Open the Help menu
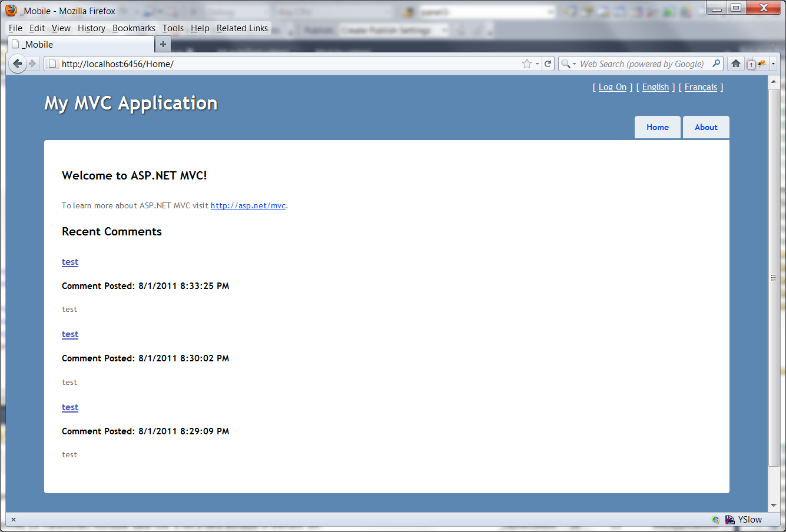 click(200, 28)
